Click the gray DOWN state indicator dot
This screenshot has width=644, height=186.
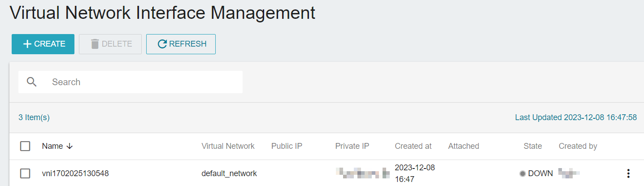tap(522, 173)
